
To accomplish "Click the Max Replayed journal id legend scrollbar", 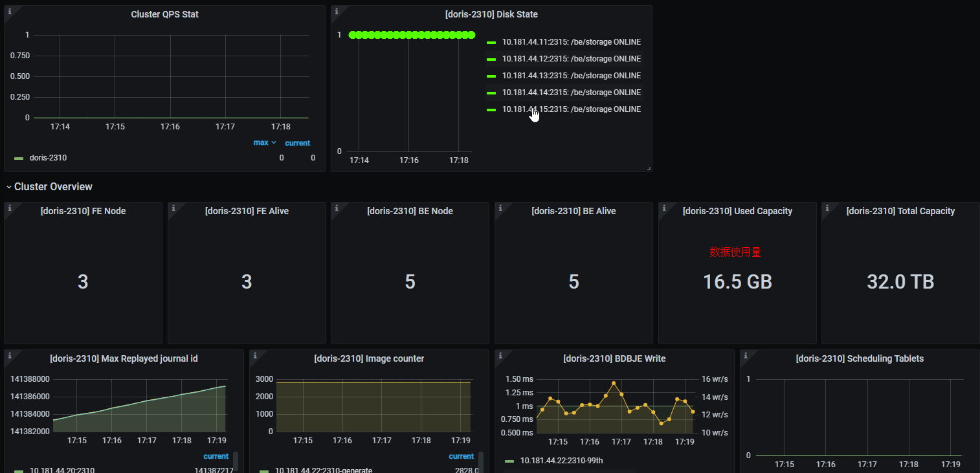I will (x=236, y=462).
